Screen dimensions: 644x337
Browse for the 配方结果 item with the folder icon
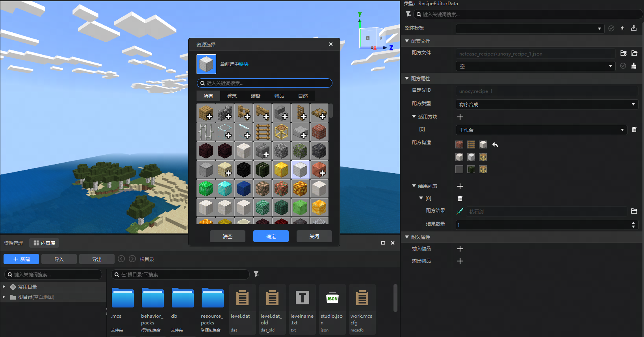coord(634,211)
